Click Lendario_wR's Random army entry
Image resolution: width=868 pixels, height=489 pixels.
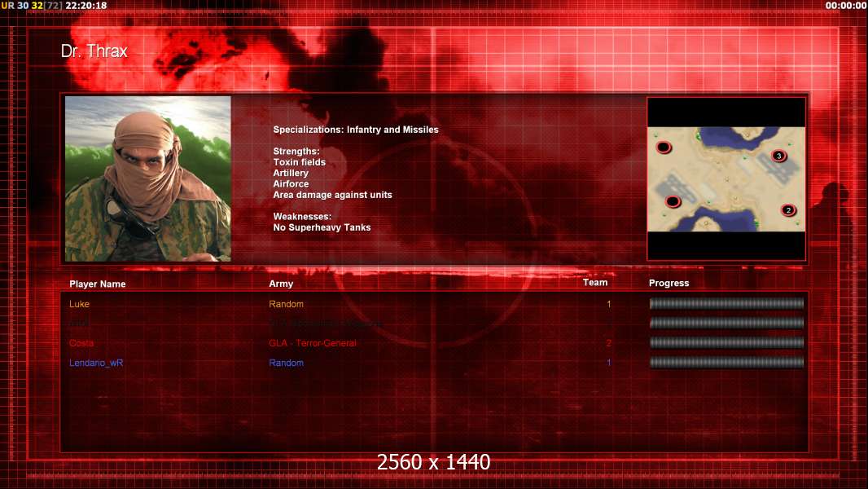tap(286, 363)
